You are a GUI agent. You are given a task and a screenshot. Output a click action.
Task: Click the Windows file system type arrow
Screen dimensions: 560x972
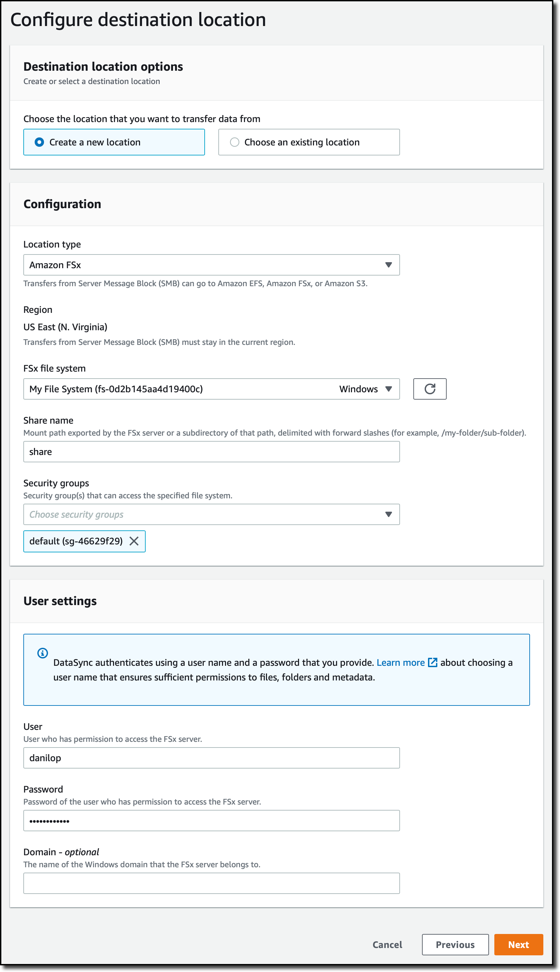pos(388,389)
